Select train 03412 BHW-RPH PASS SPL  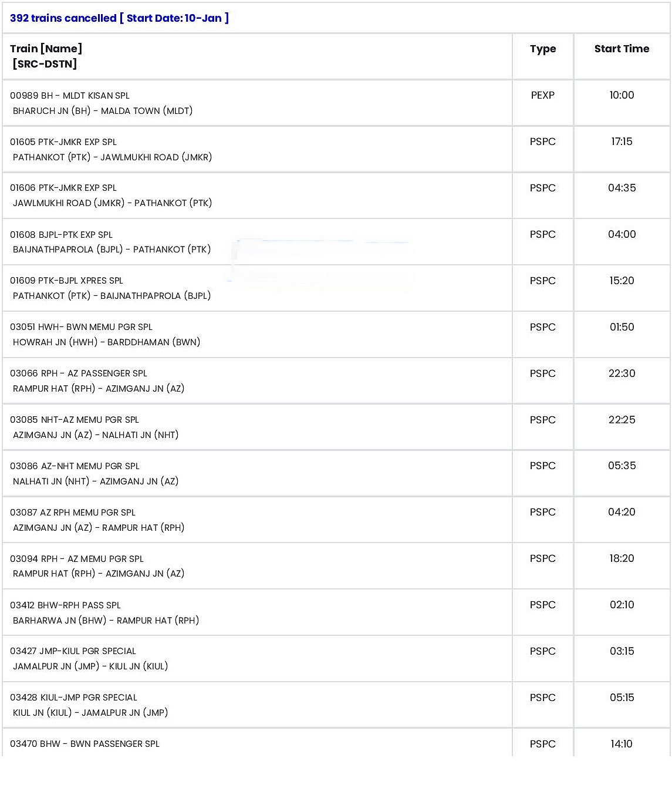65,605
